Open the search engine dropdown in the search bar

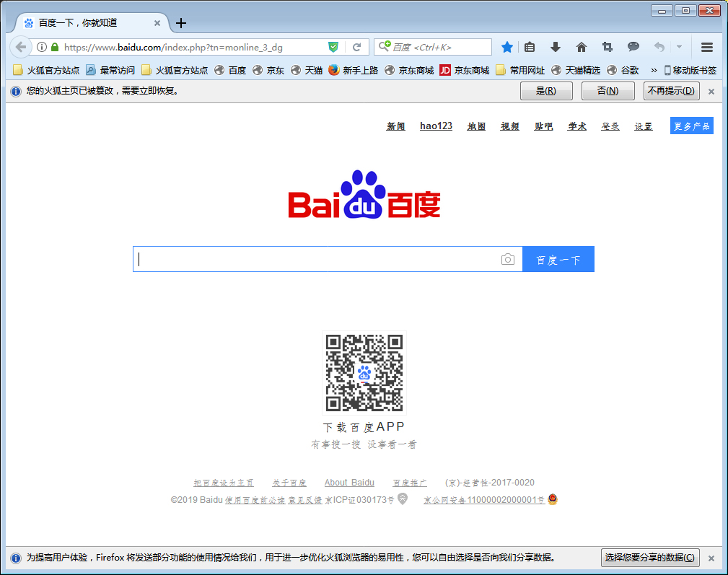tap(386, 47)
